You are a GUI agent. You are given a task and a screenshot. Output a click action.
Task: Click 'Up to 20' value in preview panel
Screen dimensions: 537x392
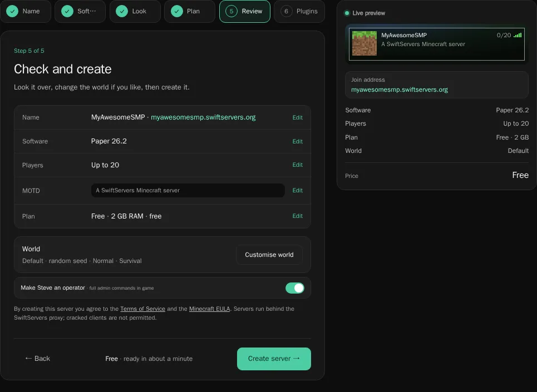tap(516, 123)
